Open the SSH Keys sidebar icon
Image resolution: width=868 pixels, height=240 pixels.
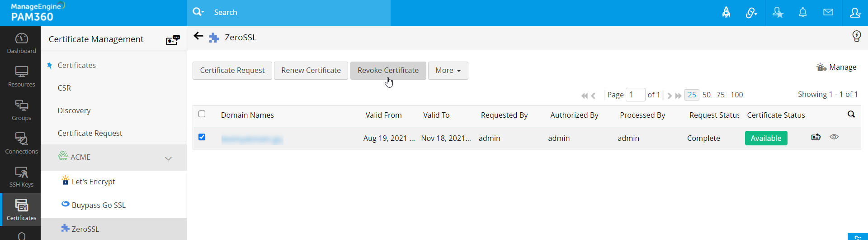click(x=21, y=177)
